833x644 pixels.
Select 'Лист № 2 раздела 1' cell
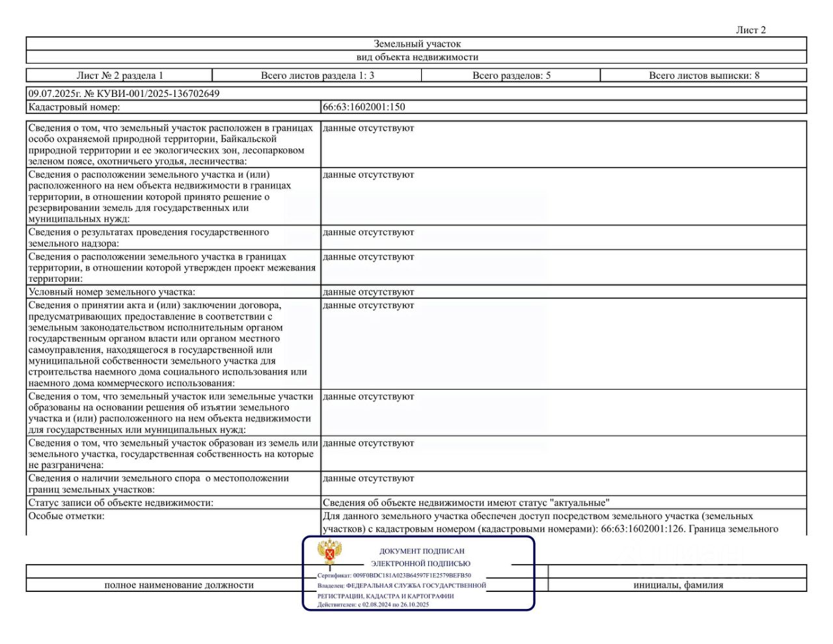pyautogui.click(x=120, y=75)
